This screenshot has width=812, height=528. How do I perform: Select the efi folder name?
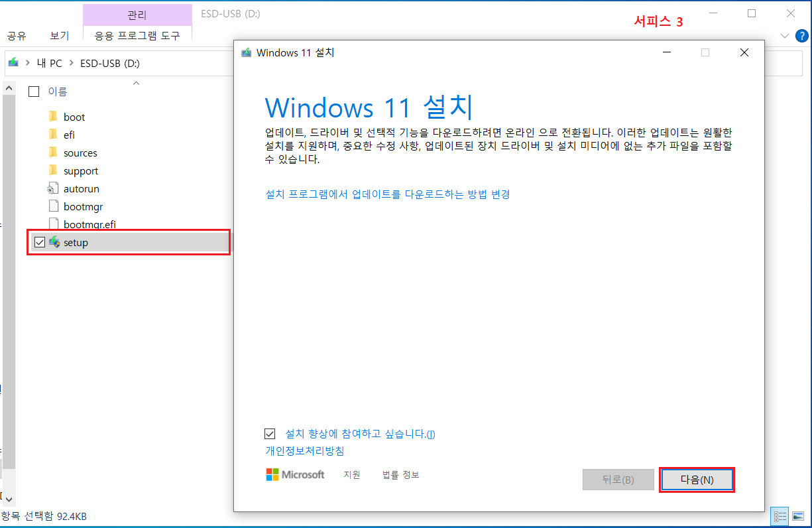coord(69,135)
